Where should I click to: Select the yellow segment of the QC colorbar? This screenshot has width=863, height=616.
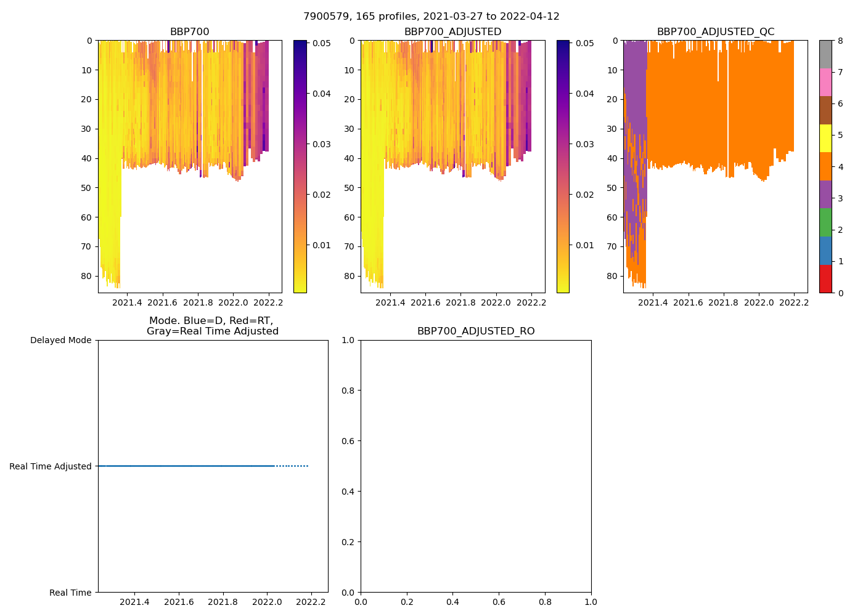(825, 138)
